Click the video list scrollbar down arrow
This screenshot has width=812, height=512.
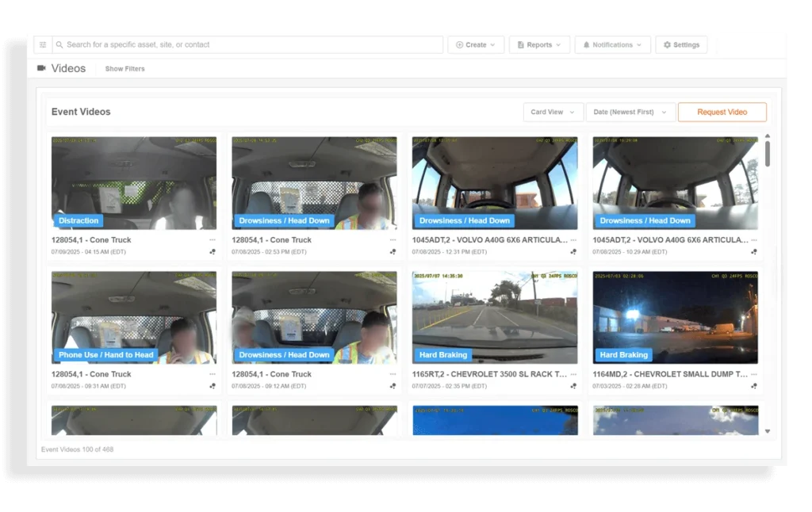767,431
